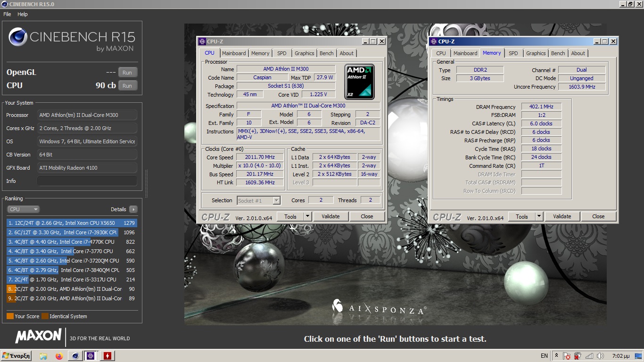The width and height of the screenshot is (644, 362).
Task: Open the Help menu in Cinebench
Action: (23, 14)
